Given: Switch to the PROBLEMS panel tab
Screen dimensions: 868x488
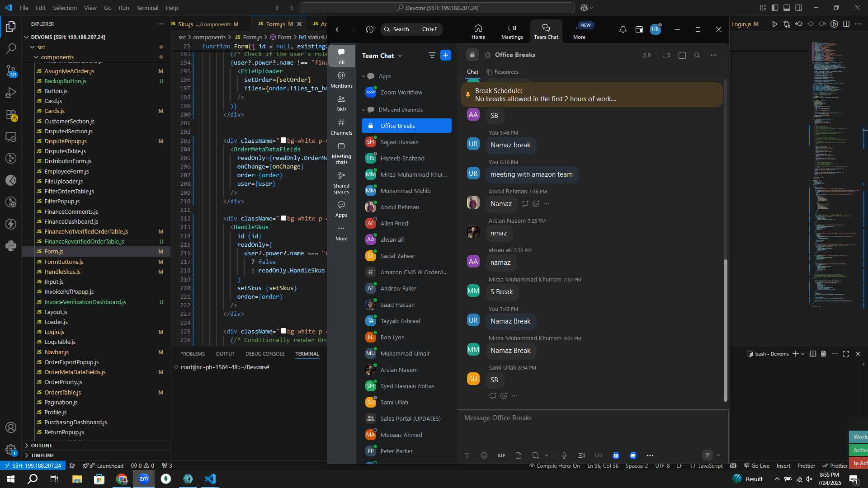Looking at the screenshot, I should (x=193, y=354).
